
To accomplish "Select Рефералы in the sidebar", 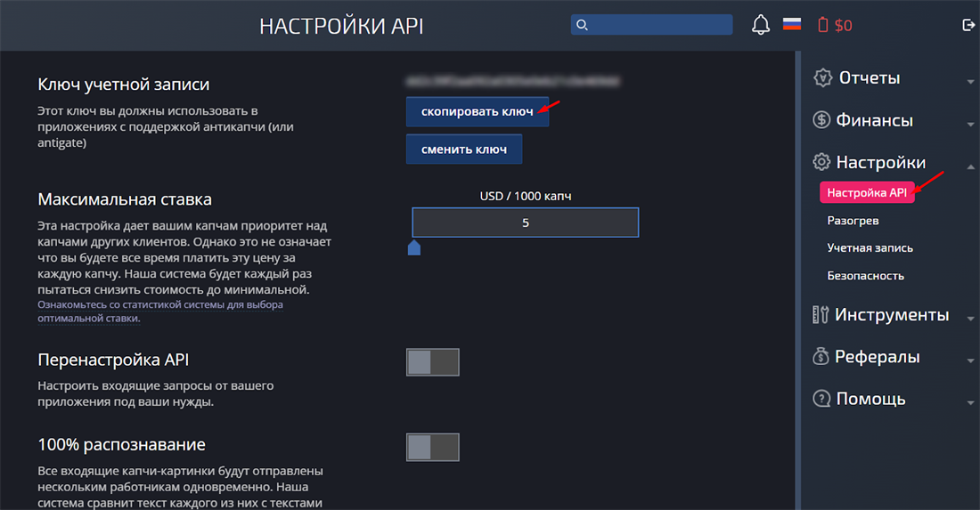I will pos(877,356).
